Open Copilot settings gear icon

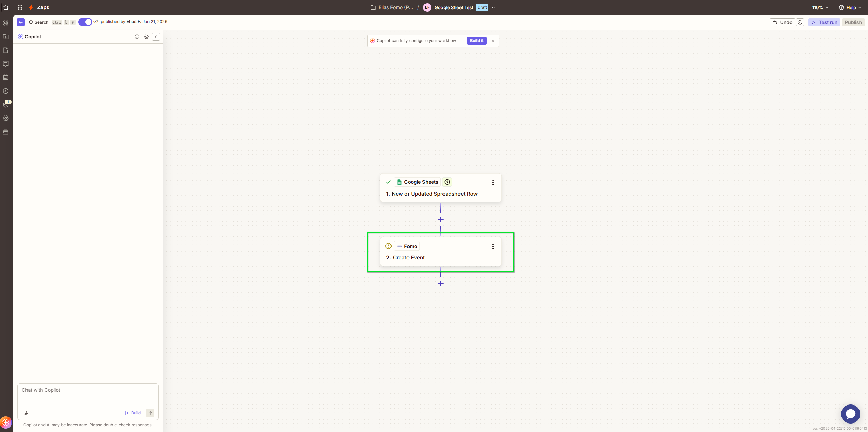tap(146, 37)
